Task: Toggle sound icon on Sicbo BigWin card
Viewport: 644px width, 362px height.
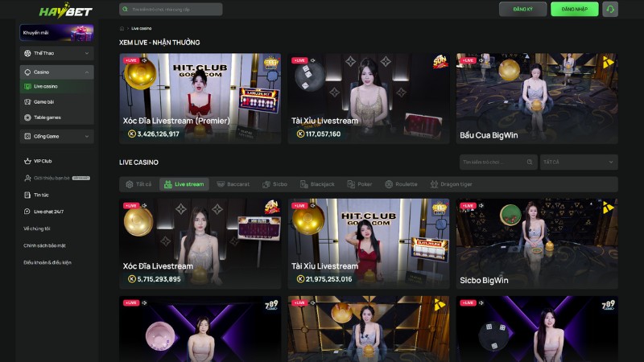Action: pyautogui.click(x=481, y=206)
